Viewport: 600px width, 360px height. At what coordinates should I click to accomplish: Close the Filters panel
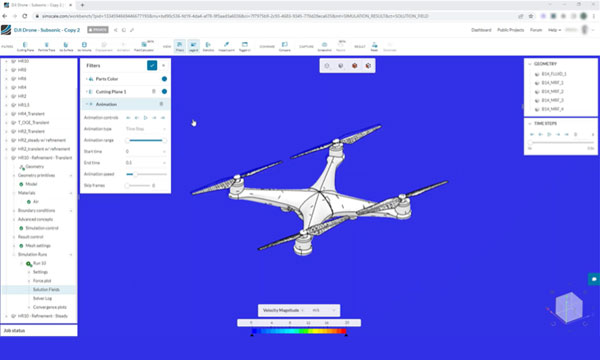pos(164,65)
